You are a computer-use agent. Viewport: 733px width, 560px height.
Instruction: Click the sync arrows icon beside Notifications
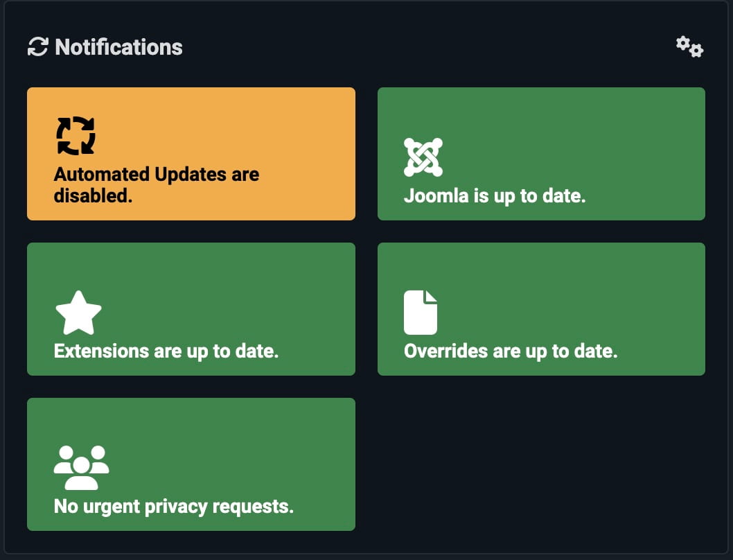(38, 47)
